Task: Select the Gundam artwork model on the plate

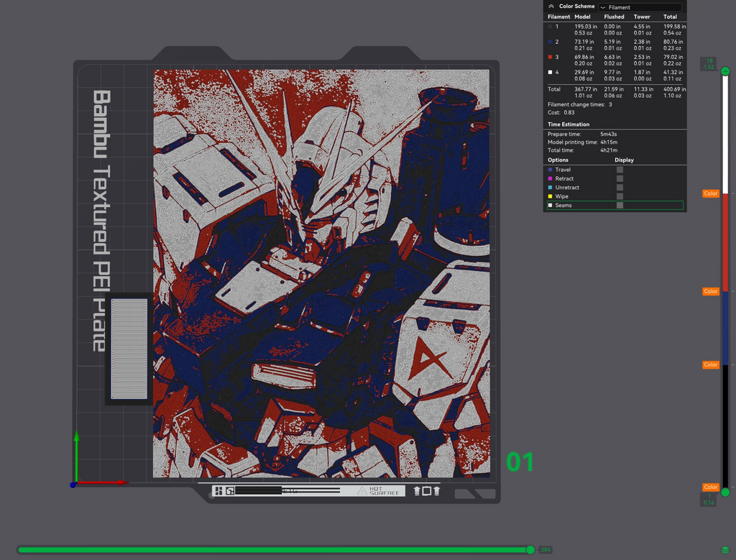Action: tap(321, 273)
